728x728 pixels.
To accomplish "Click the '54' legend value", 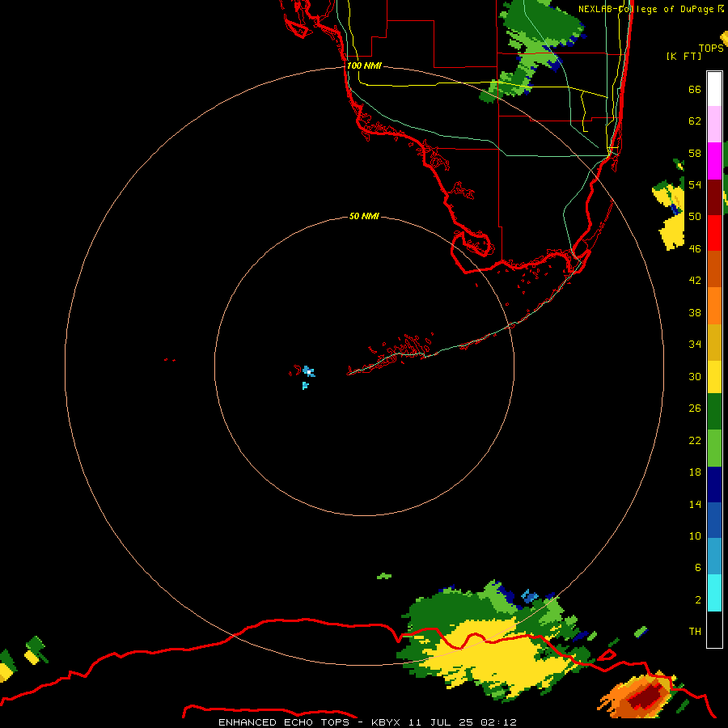I will coord(695,184).
